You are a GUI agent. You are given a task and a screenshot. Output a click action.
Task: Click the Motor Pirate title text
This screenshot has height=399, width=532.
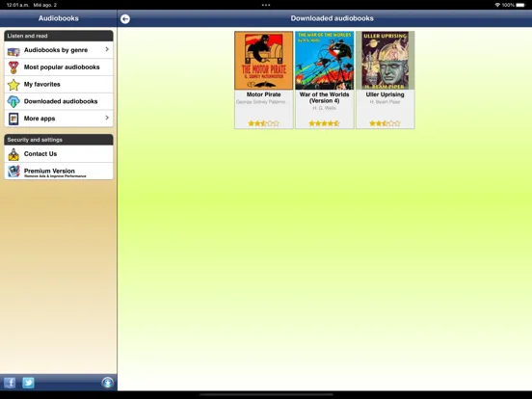[x=264, y=94]
